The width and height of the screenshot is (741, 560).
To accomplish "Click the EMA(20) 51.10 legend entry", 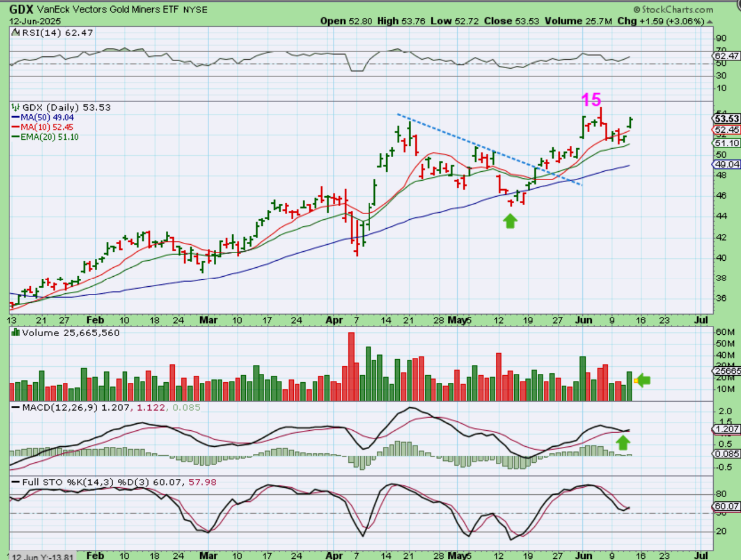I will (50, 137).
